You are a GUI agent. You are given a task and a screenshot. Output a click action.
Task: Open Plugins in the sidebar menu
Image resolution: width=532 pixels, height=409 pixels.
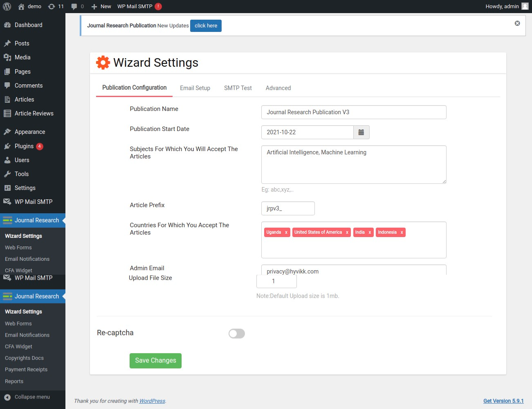pos(24,146)
